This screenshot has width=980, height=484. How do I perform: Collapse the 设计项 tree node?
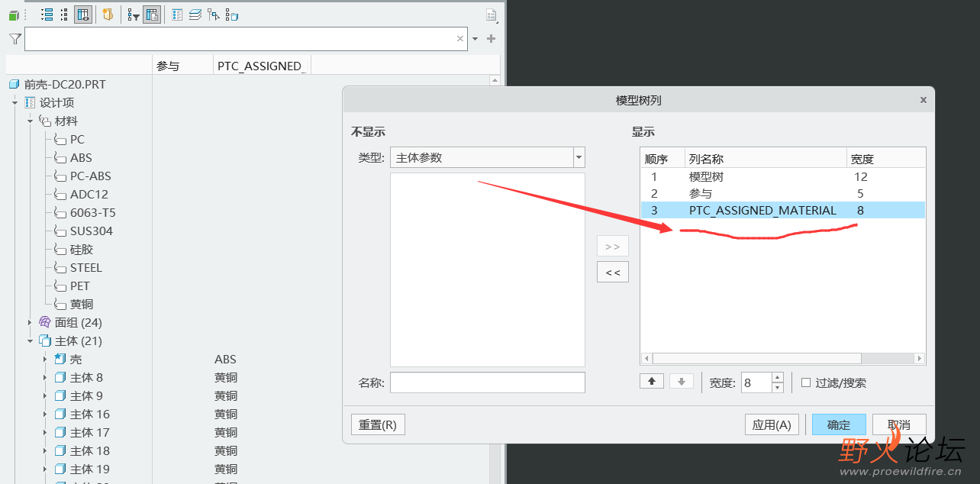tap(15, 103)
